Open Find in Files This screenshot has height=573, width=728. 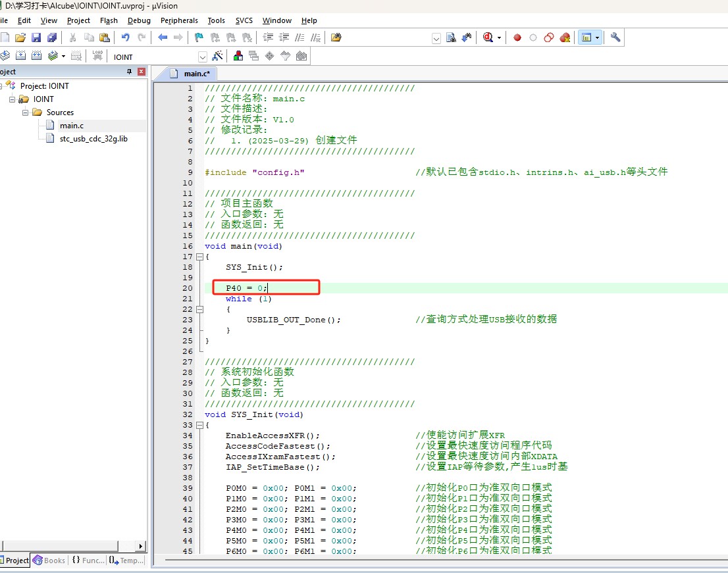tap(336, 37)
